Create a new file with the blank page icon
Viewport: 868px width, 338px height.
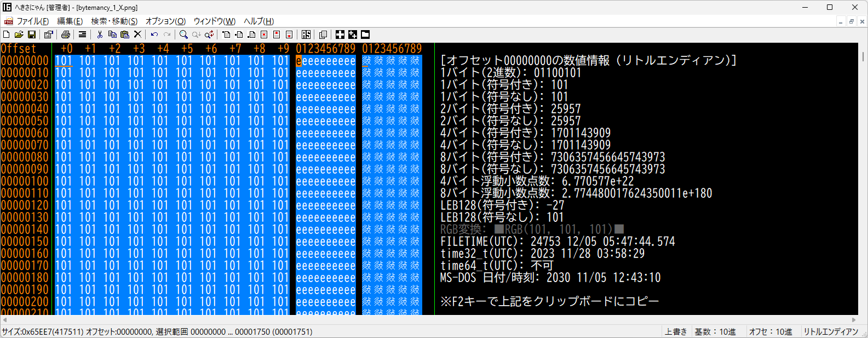point(6,35)
